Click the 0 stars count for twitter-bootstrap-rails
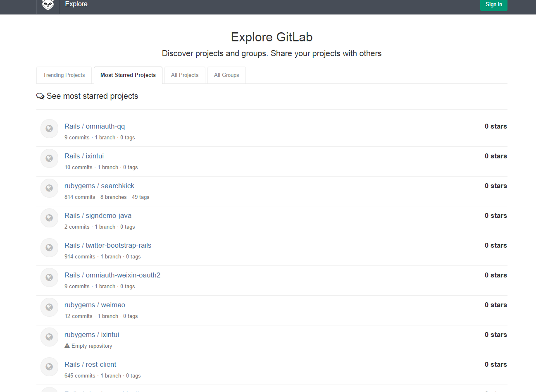Image resolution: width=536 pixels, height=392 pixels. coord(496,246)
